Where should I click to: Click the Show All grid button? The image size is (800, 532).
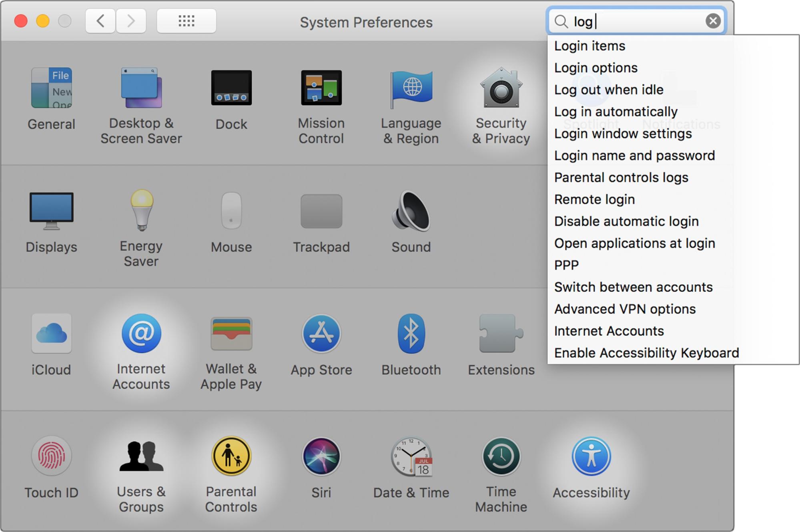186,21
